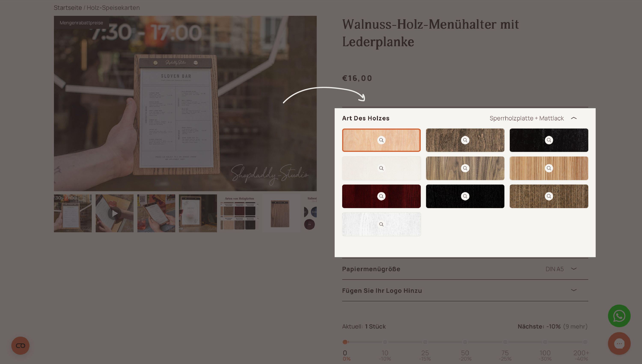Viewport: 642px width, 364px height.
Task: Open Holz-Speisekarten breadcrumb link
Action: point(113,8)
